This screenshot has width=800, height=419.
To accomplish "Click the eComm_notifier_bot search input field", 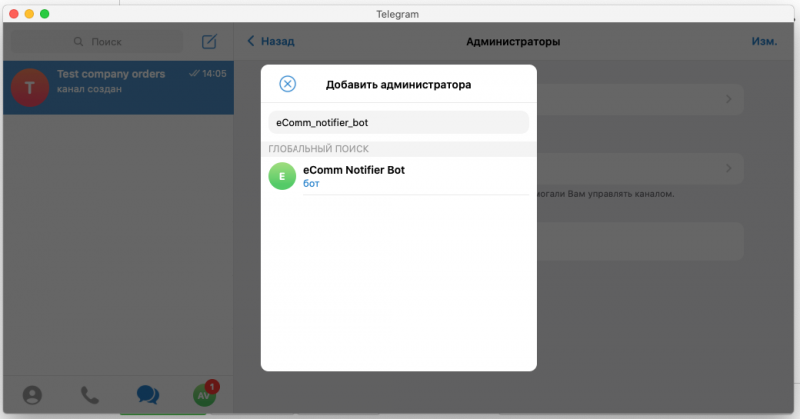I will [398, 122].
